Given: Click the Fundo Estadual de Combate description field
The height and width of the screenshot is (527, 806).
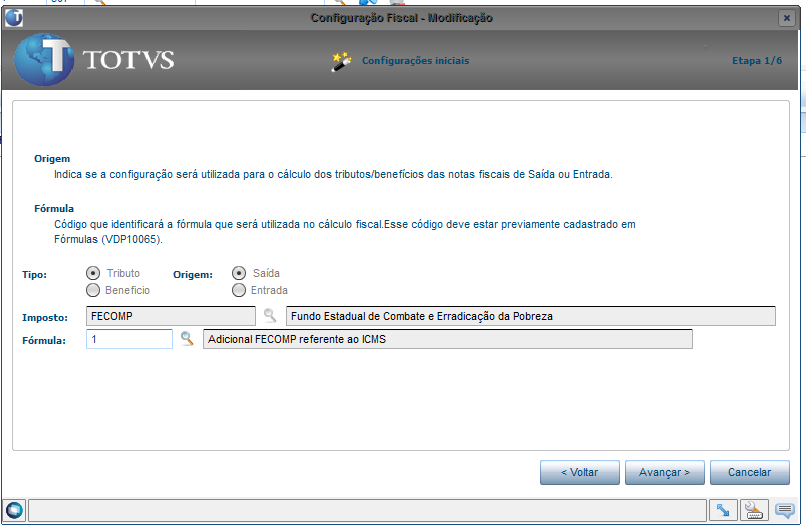Looking at the screenshot, I should 530,316.
